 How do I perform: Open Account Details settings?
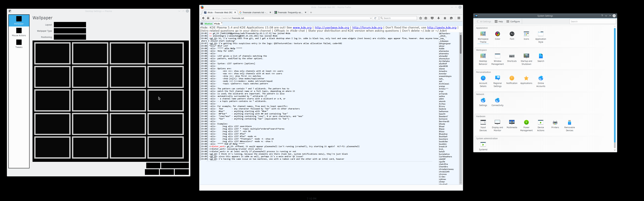483,81
